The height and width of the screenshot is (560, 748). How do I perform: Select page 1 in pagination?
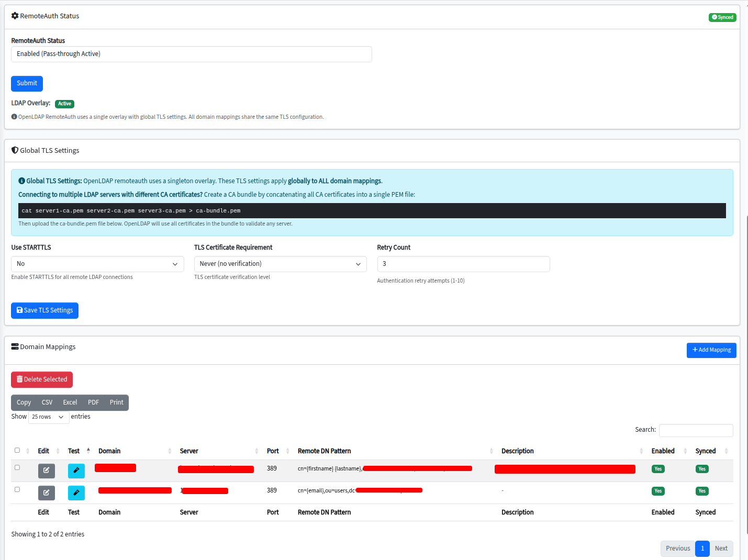pos(702,548)
